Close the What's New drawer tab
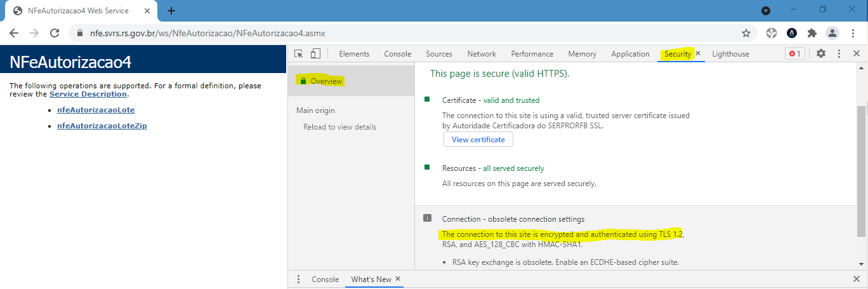The image size is (868, 289). tap(398, 279)
